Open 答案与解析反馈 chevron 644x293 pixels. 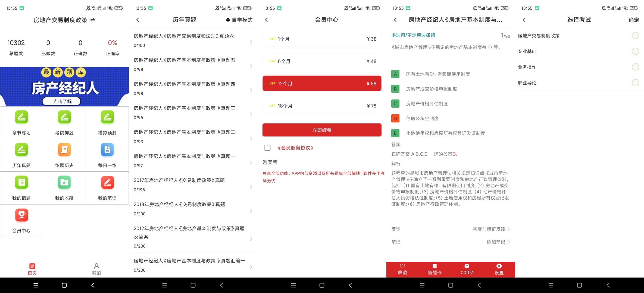509,229
